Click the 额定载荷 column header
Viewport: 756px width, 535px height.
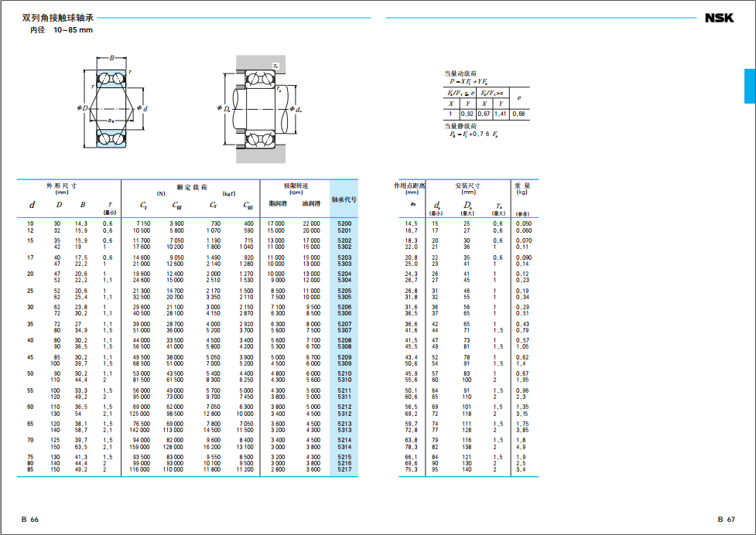192,186
